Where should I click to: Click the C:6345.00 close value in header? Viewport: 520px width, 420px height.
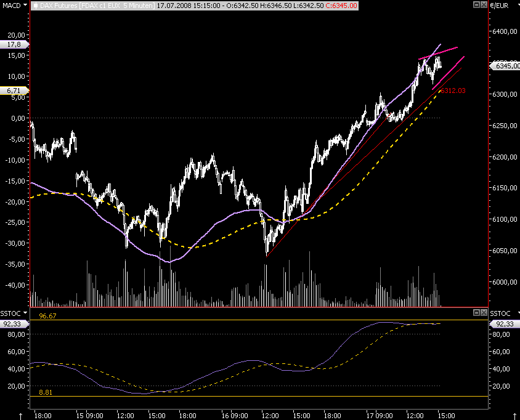click(341, 6)
